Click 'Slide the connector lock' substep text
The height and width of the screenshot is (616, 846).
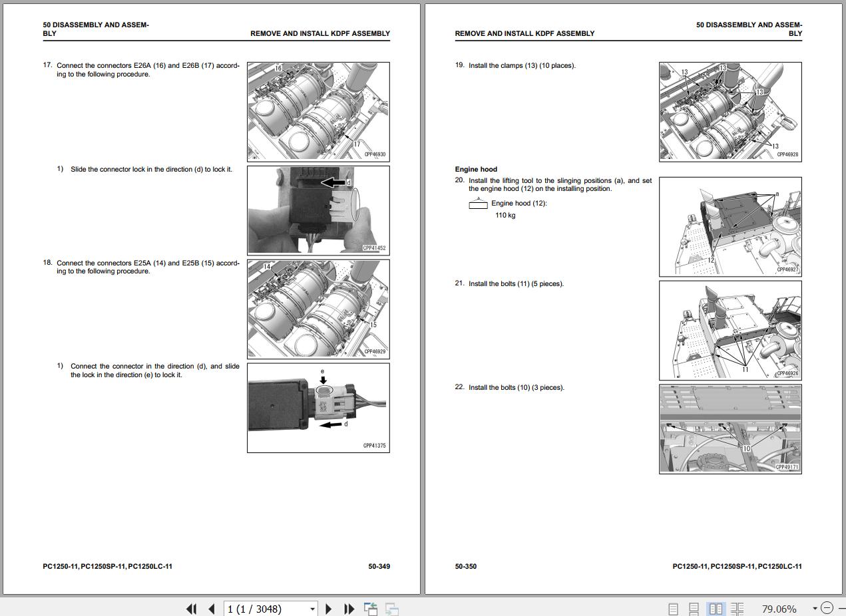click(x=151, y=169)
